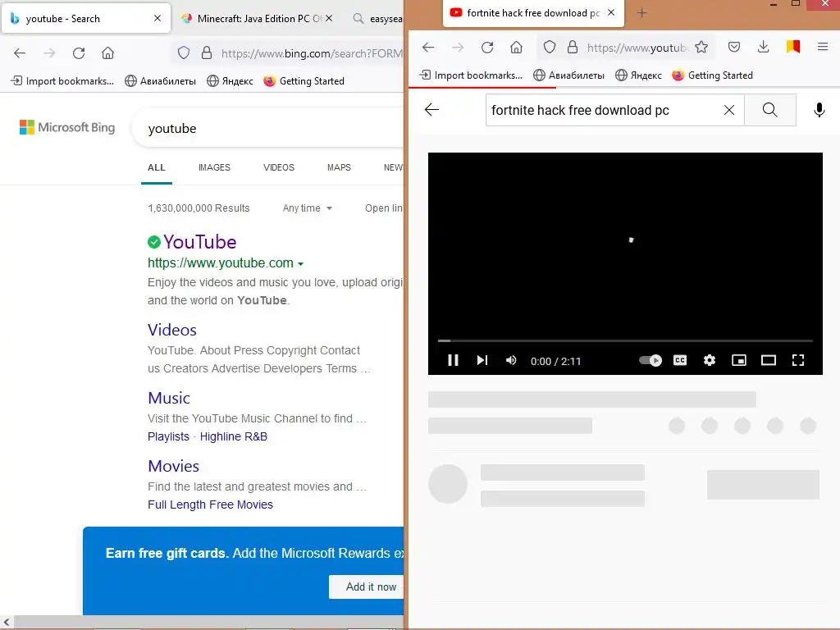Open Авиабилеты bookmark in right window
The width and height of the screenshot is (840, 630).
tap(569, 75)
